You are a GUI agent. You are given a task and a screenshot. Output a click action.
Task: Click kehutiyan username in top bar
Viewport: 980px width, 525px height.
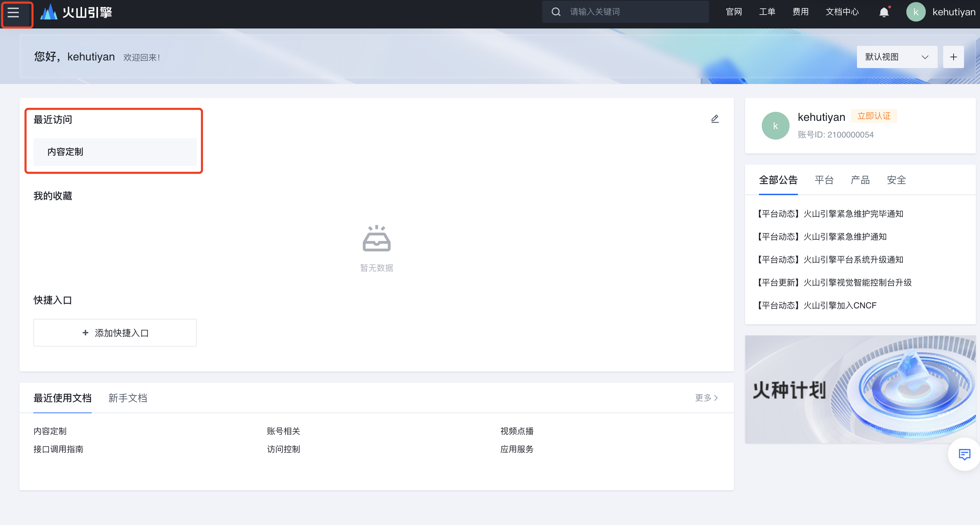[x=954, y=12]
